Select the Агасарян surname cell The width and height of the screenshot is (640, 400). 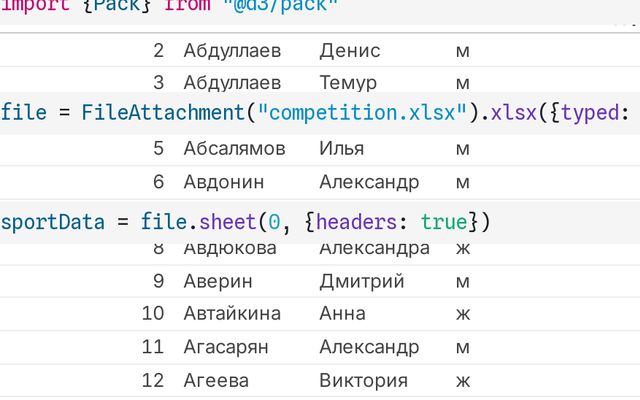point(232,348)
